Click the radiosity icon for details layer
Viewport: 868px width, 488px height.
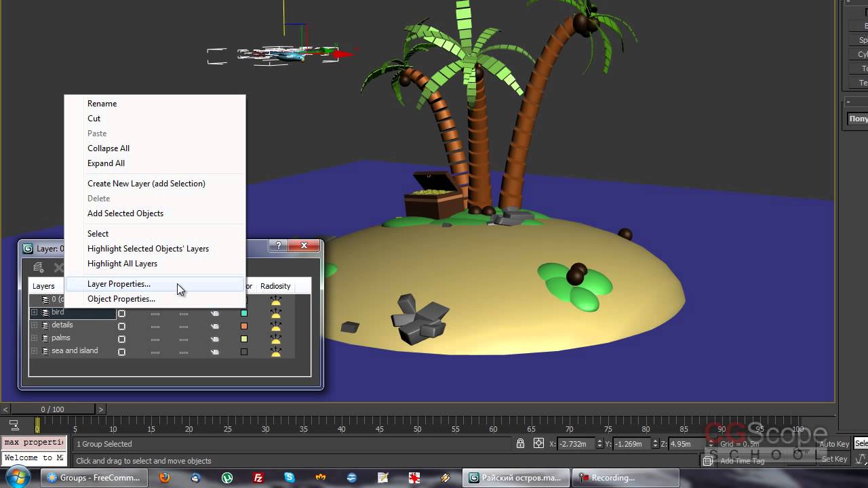pos(275,326)
